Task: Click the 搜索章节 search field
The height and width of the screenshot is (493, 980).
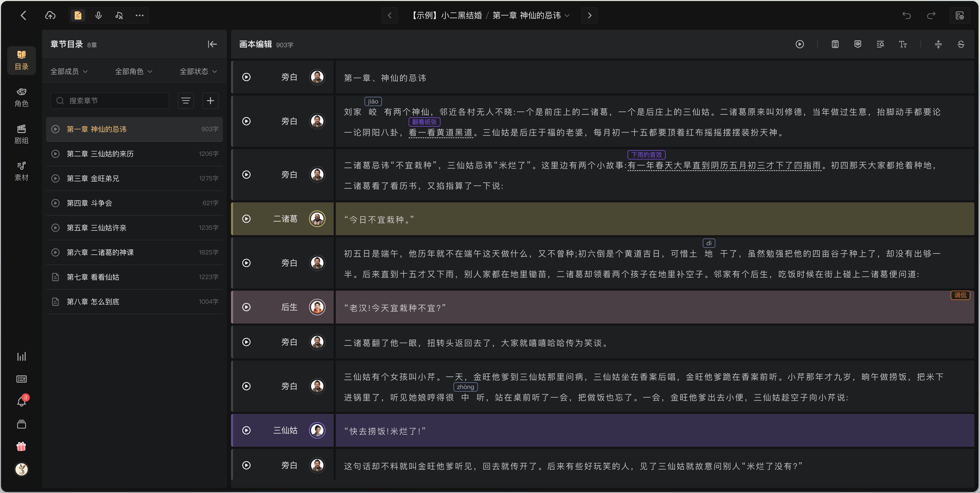Action: click(x=110, y=100)
